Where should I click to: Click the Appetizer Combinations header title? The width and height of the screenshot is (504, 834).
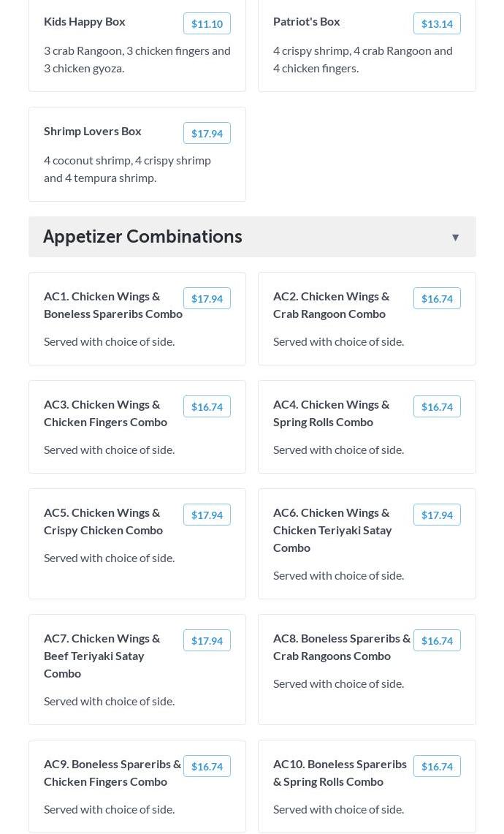point(142,237)
